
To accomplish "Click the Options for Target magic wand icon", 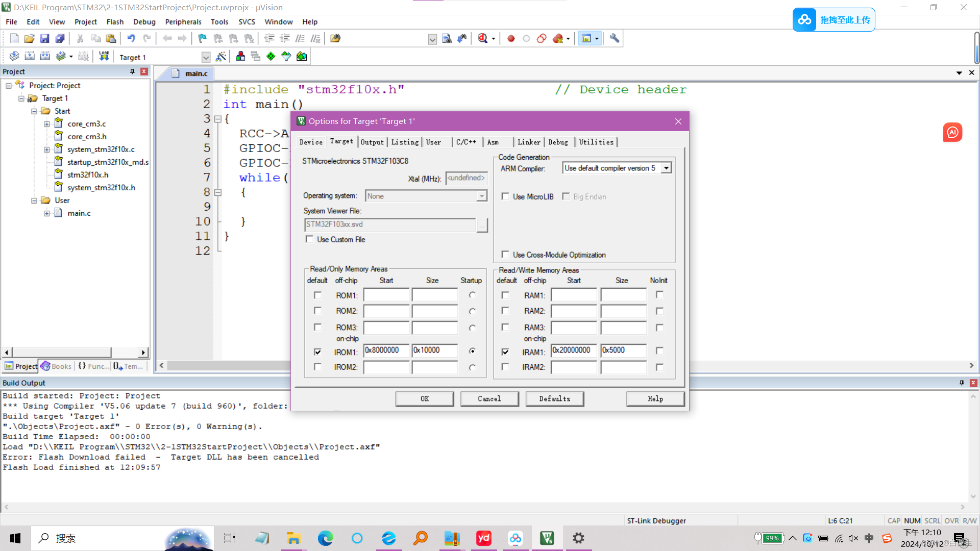I will point(221,56).
